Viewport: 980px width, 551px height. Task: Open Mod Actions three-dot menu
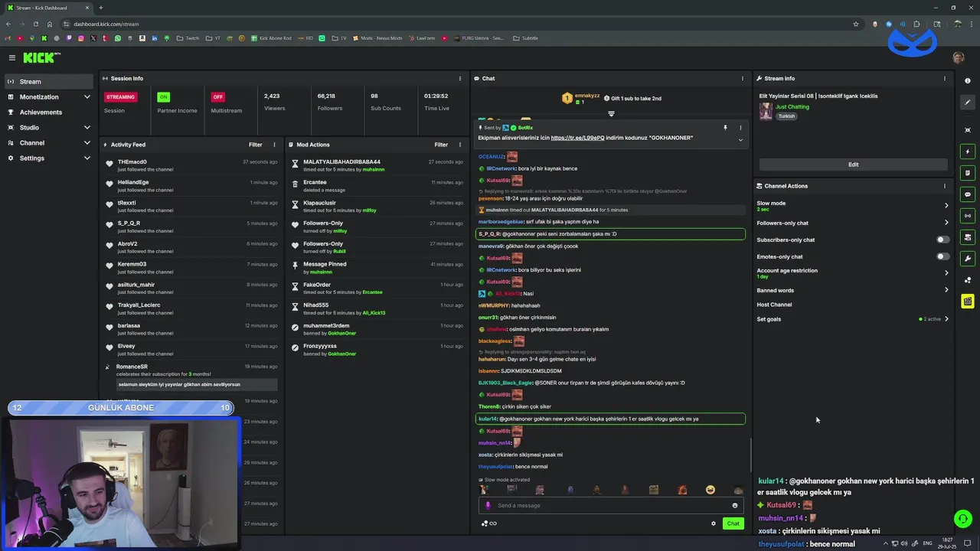(x=460, y=145)
